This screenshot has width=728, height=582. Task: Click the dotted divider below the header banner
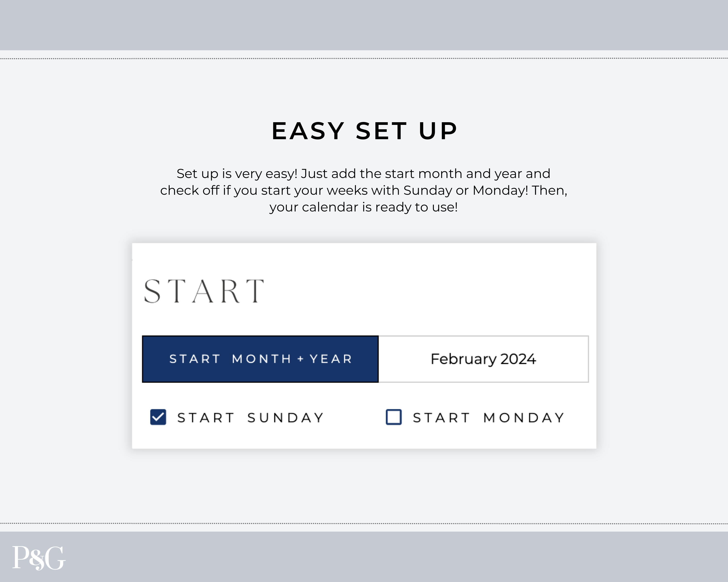tap(364, 58)
